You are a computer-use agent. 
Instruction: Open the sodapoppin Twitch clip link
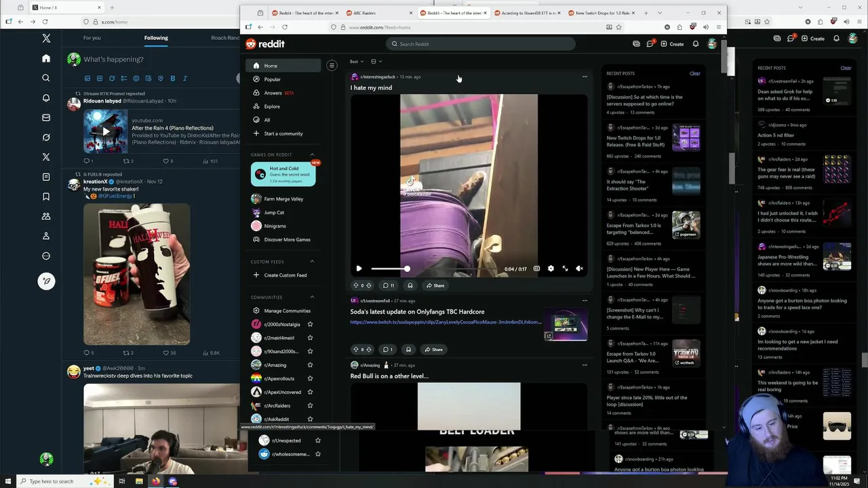click(446, 322)
